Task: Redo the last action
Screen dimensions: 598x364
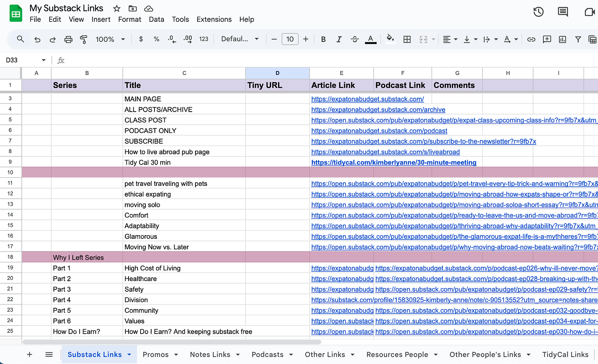Action: tap(53, 39)
